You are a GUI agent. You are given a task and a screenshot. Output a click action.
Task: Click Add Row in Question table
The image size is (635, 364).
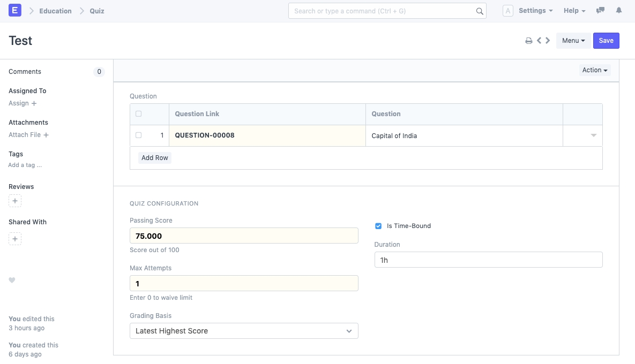tap(155, 158)
